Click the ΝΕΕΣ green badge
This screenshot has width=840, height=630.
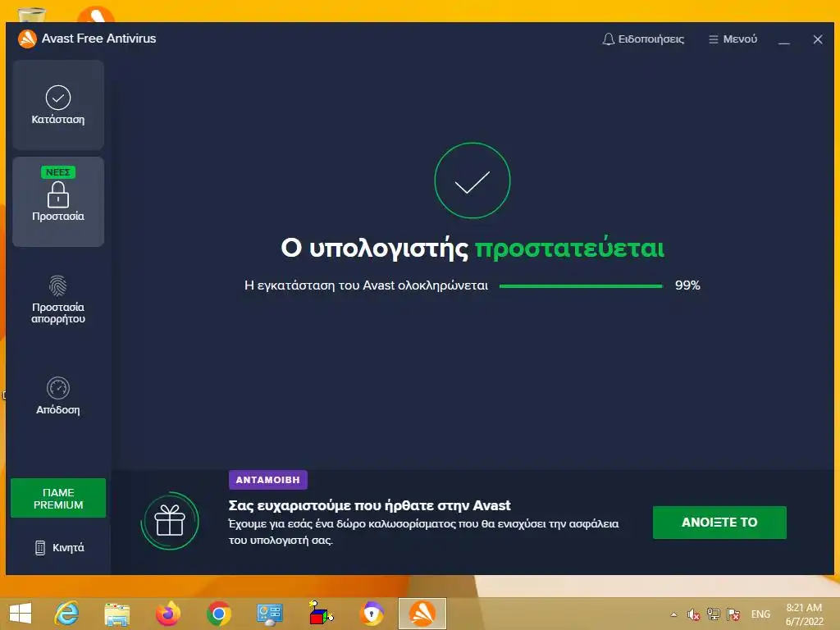(x=58, y=172)
